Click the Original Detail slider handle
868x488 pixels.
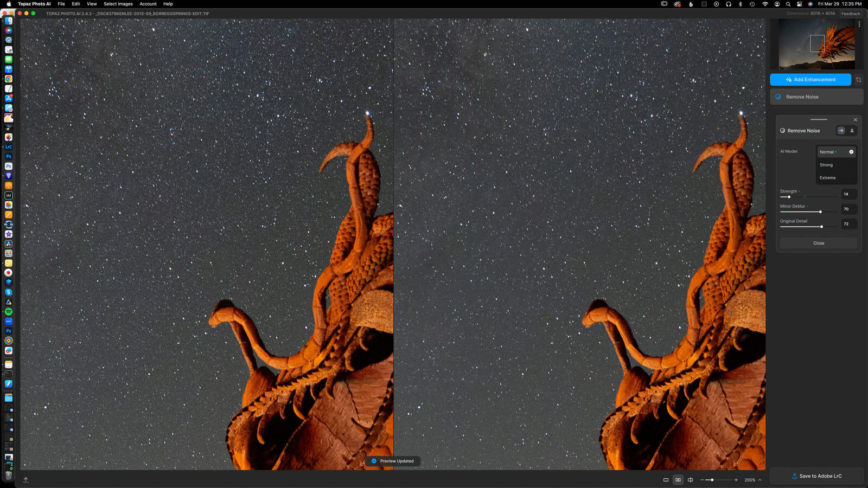[x=821, y=227]
